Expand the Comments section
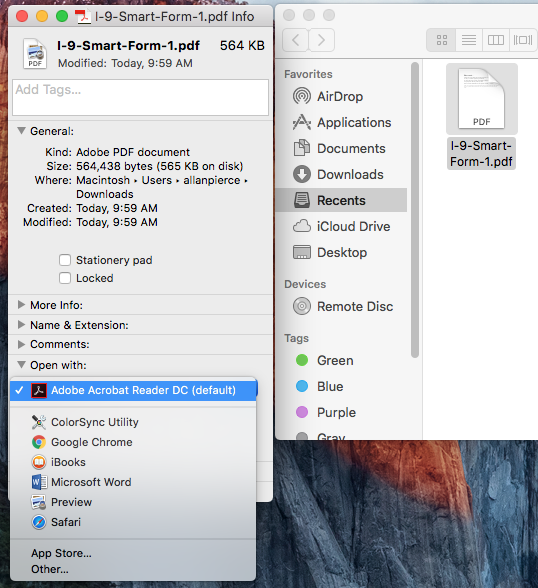 coord(21,344)
